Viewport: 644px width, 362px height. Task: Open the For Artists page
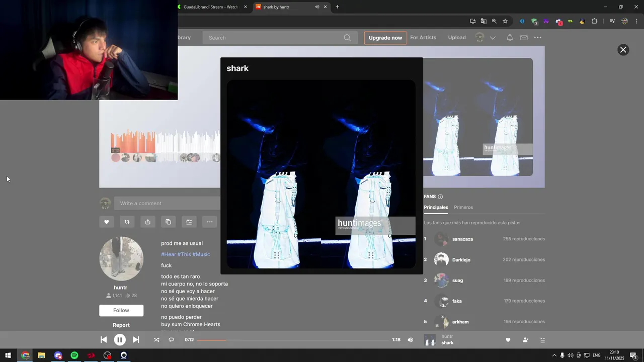pyautogui.click(x=423, y=38)
